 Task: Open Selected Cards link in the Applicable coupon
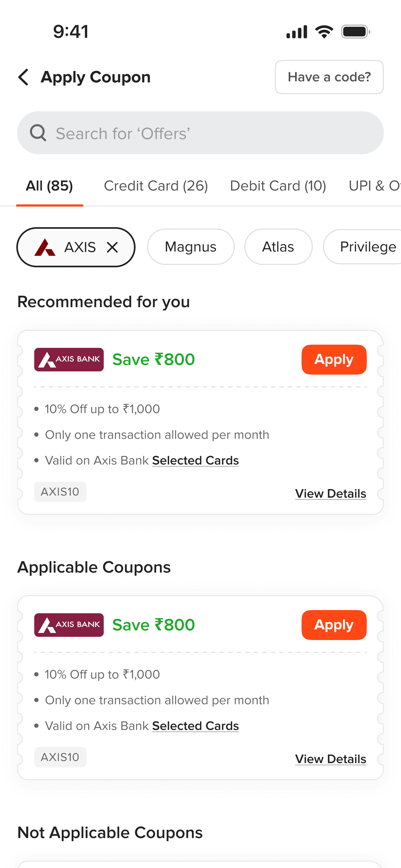[196, 726]
